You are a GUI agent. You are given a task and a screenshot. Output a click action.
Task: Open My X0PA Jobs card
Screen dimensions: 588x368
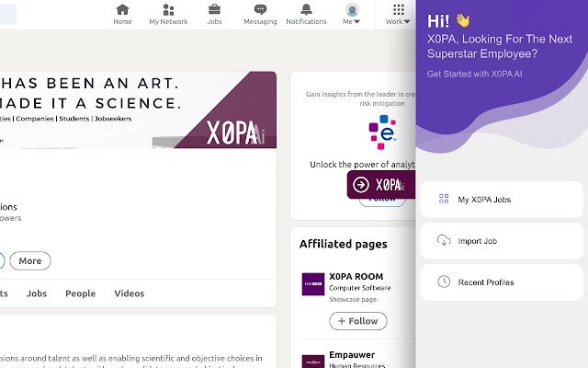pyautogui.click(x=502, y=200)
